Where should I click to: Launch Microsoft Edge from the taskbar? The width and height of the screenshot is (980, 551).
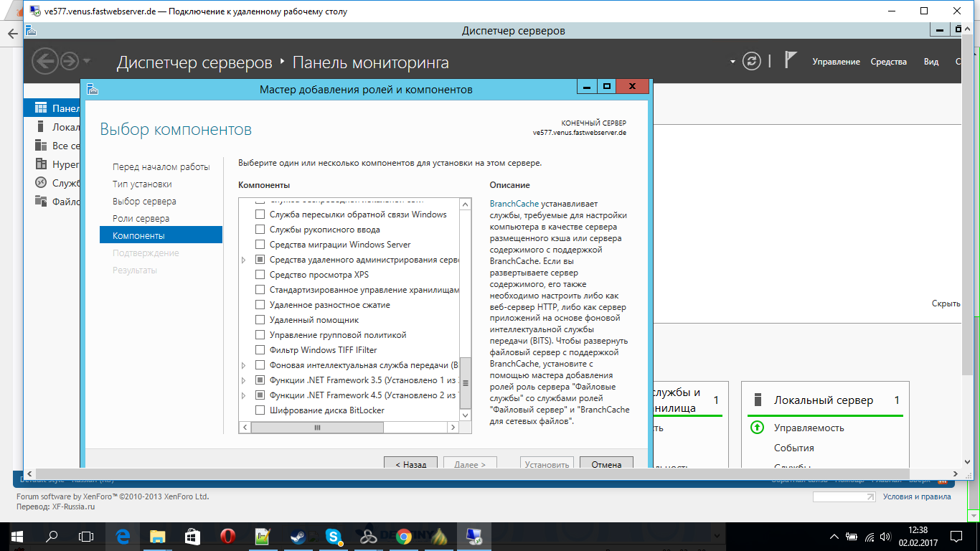[x=122, y=536]
